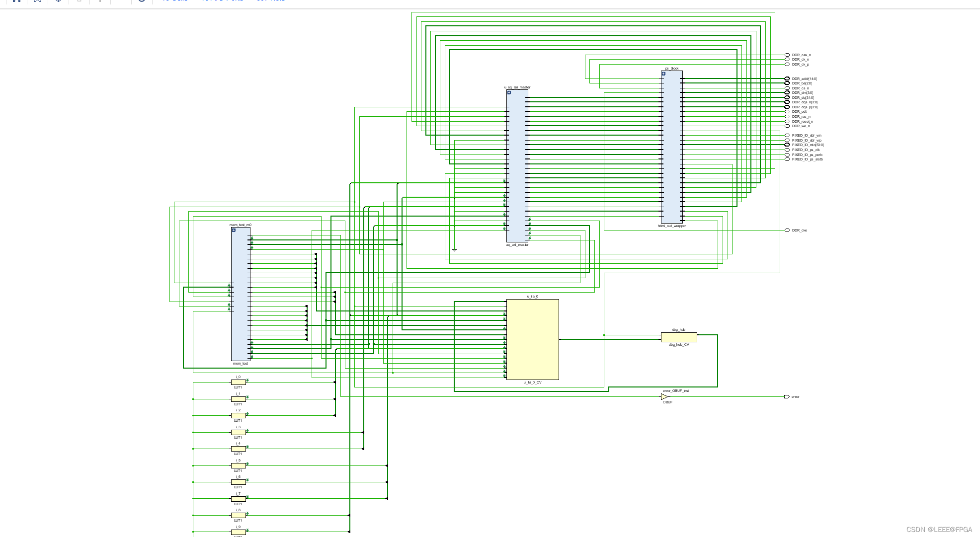
Task: Select the FIXED_IO_ddr_vrp port symbol
Action: [787, 140]
